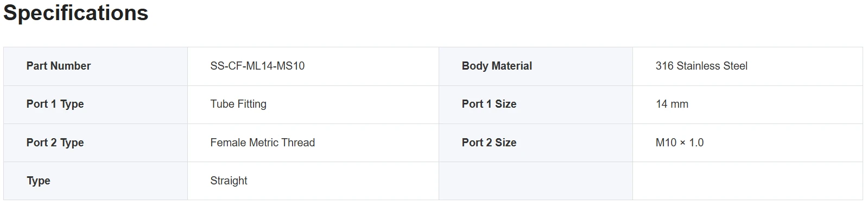Click the 316 Stainless Steel value

701,66
